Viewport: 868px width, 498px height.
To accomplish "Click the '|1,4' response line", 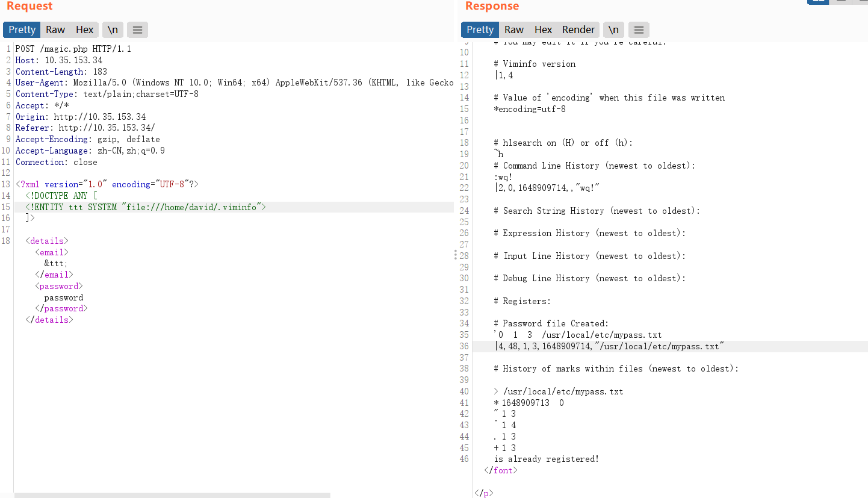I will 504,75.
